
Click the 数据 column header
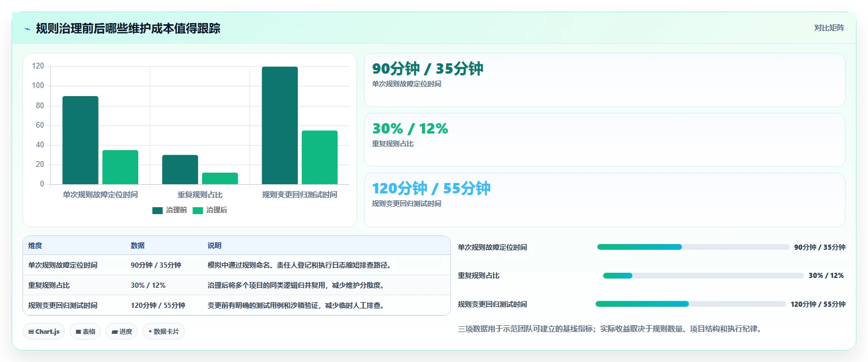[138, 246]
